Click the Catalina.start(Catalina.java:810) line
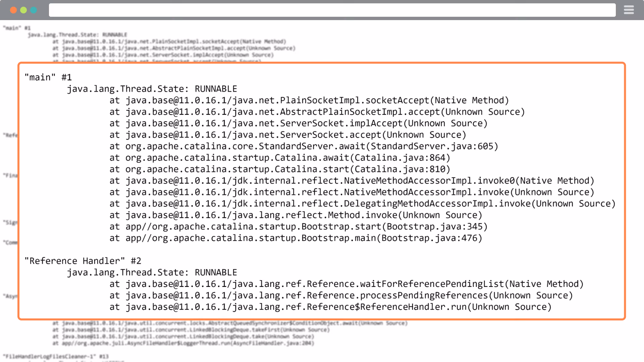The image size is (644, 362). tap(280, 169)
